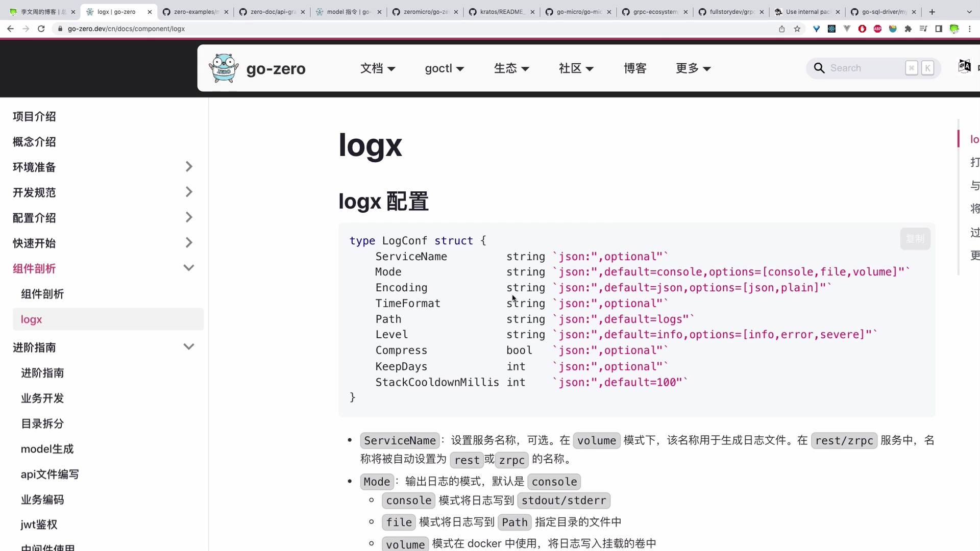Collapse the 组件剖析 sidebar section
The height and width of the screenshot is (551, 980).
[189, 267]
